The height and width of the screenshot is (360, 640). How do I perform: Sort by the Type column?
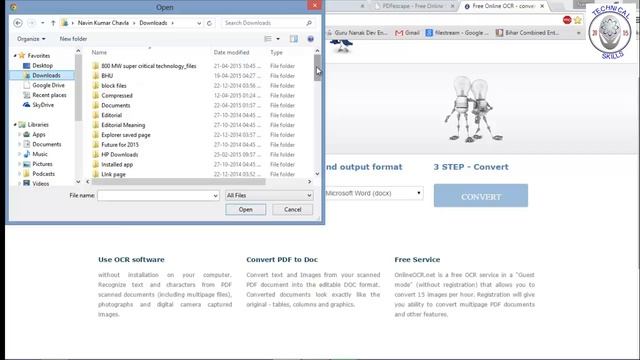276,52
